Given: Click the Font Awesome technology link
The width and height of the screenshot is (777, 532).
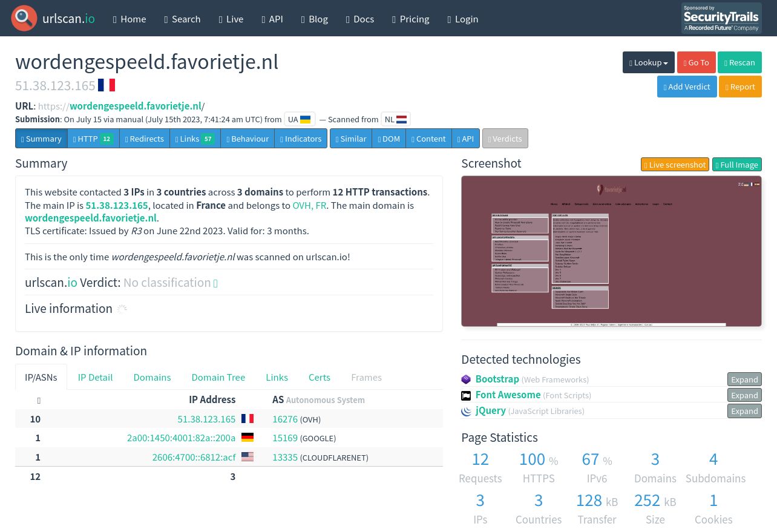Looking at the screenshot, I should 508,395.
